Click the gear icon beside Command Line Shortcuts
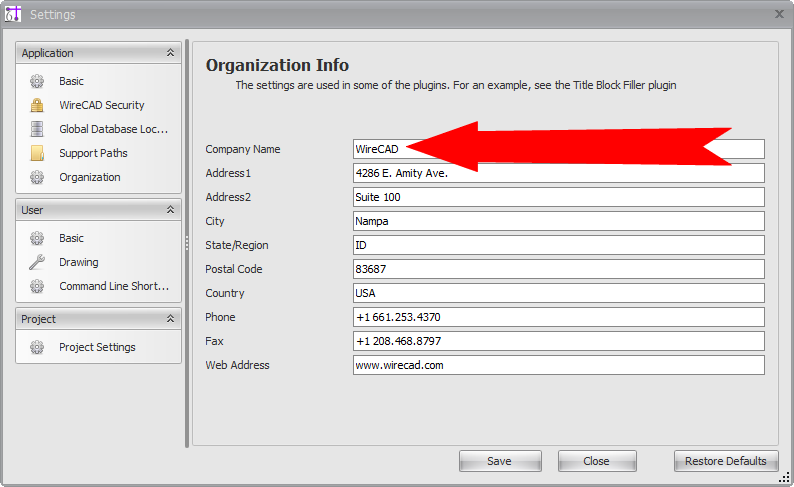The height and width of the screenshot is (487, 794). click(x=37, y=286)
